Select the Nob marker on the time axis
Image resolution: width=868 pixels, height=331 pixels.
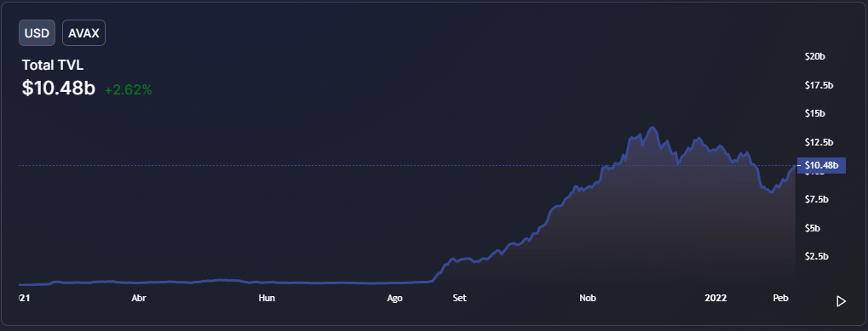click(588, 298)
